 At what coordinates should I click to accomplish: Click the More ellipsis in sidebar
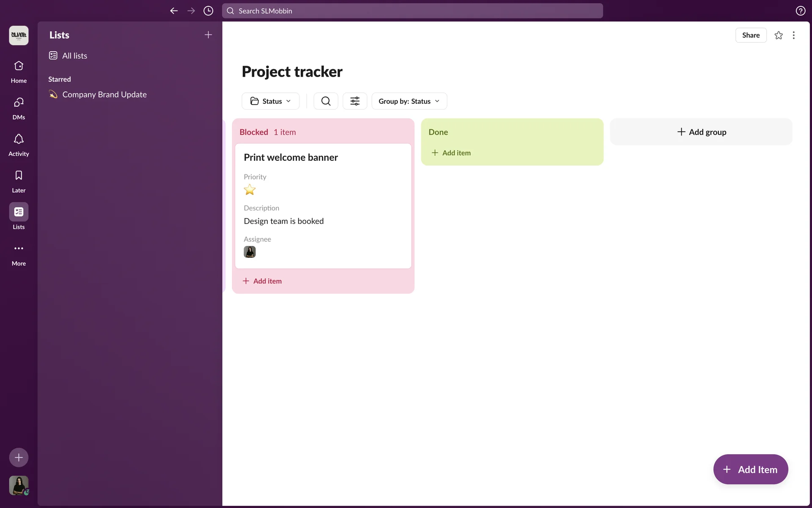coord(19,254)
